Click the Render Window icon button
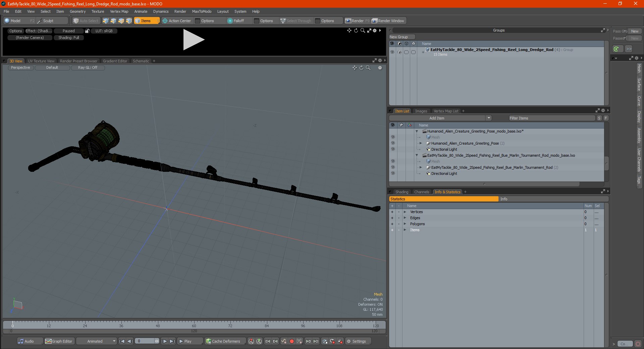 375,21
